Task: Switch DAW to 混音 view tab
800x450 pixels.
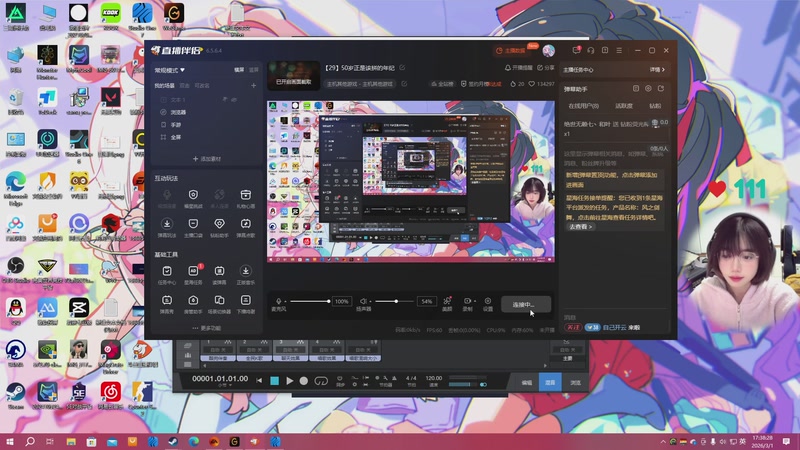Action: pyautogui.click(x=550, y=382)
